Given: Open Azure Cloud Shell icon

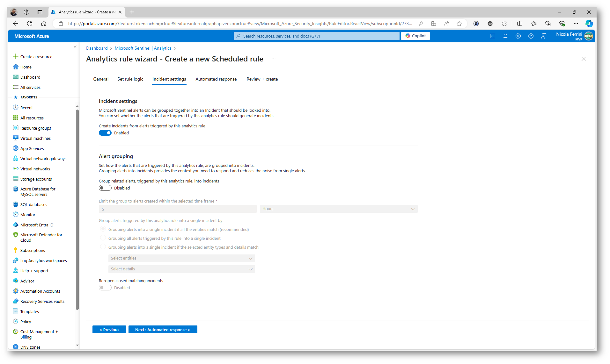Looking at the screenshot, I should coord(493,36).
